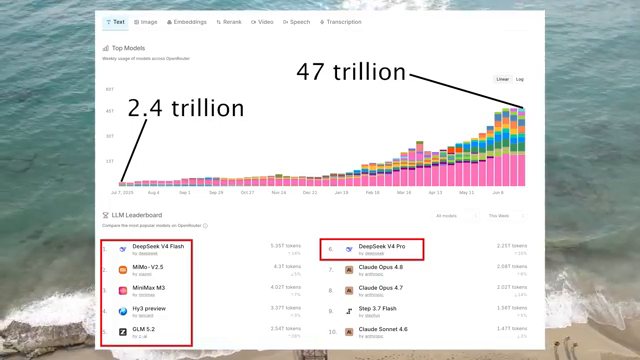
Task: Open the DeepSeek V4 Pro model link
Action: click(x=382, y=247)
